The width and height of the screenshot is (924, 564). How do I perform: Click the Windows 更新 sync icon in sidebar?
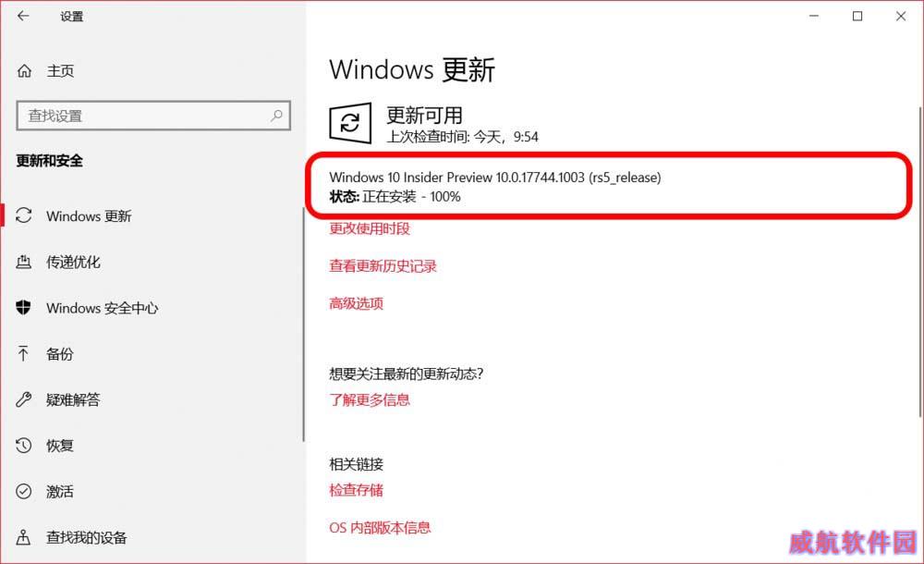[24, 215]
